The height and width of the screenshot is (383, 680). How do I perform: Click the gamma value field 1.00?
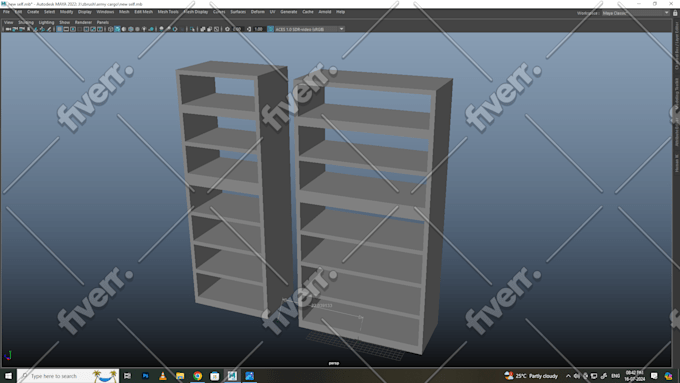(x=258, y=29)
